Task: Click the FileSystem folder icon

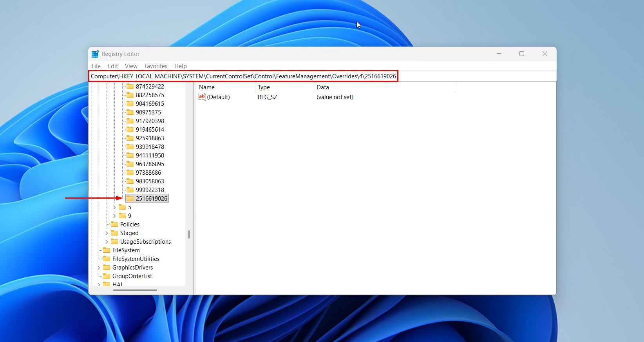Action: click(107, 250)
